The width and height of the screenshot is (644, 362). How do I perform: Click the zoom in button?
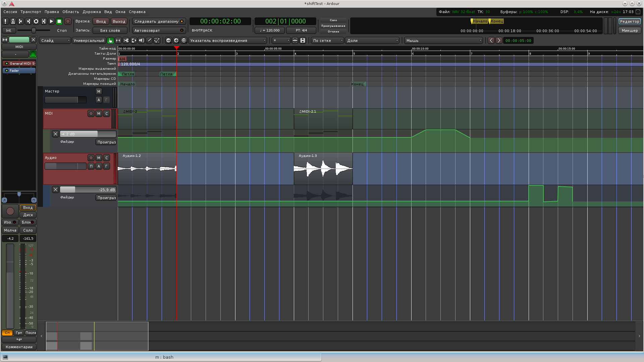[x=176, y=41]
